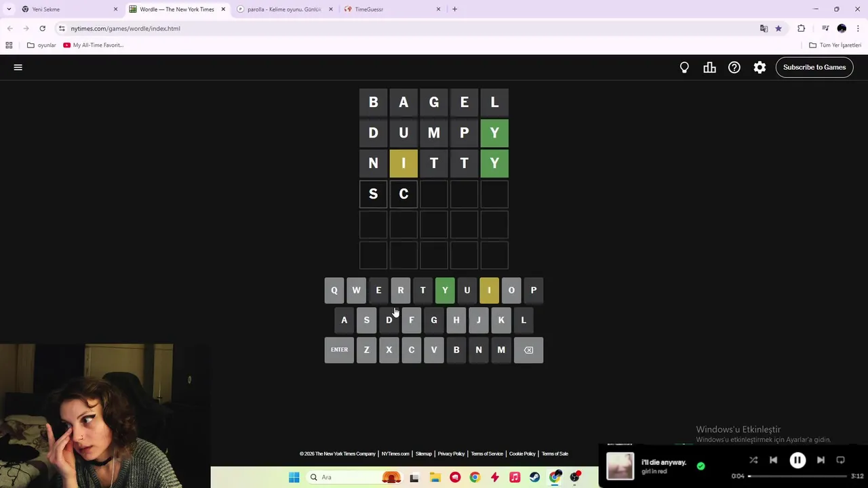Tap the F key on the Wordle keyboard

coord(412,320)
